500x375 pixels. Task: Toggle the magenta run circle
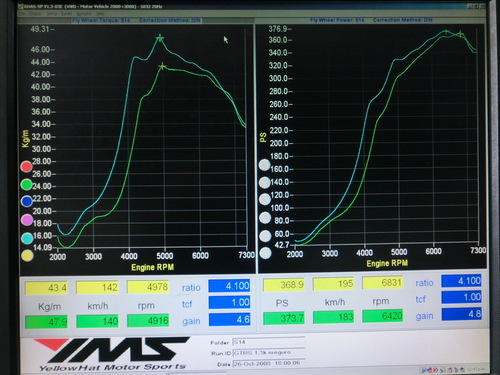[x=27, y=220]
